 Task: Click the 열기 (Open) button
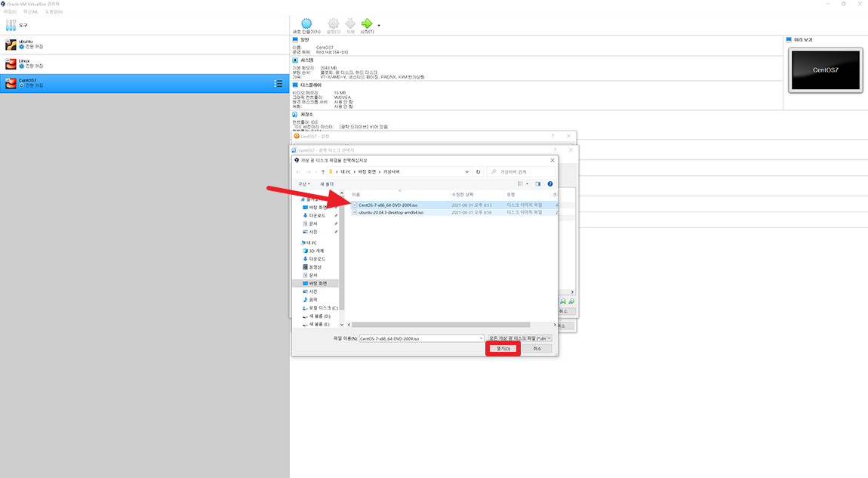[503, 348]
